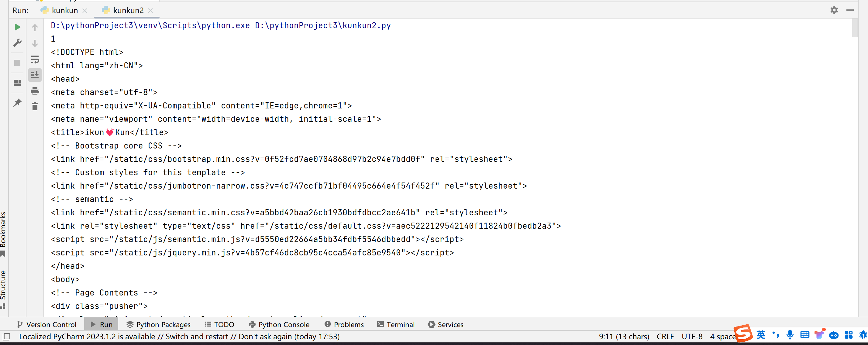Open Sogou game controller icon
Image resolution: width=868 pixels, height=345 pixels.
pyautogui.click(x=834, y=335)
